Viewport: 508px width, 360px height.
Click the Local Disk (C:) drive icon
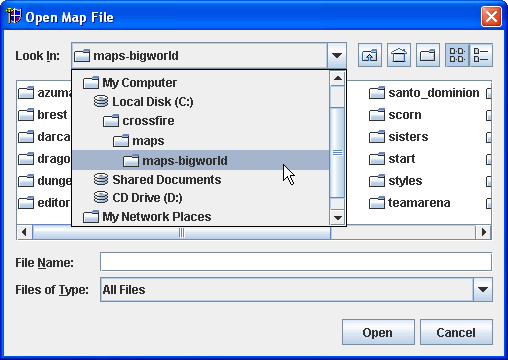(101, 101)
